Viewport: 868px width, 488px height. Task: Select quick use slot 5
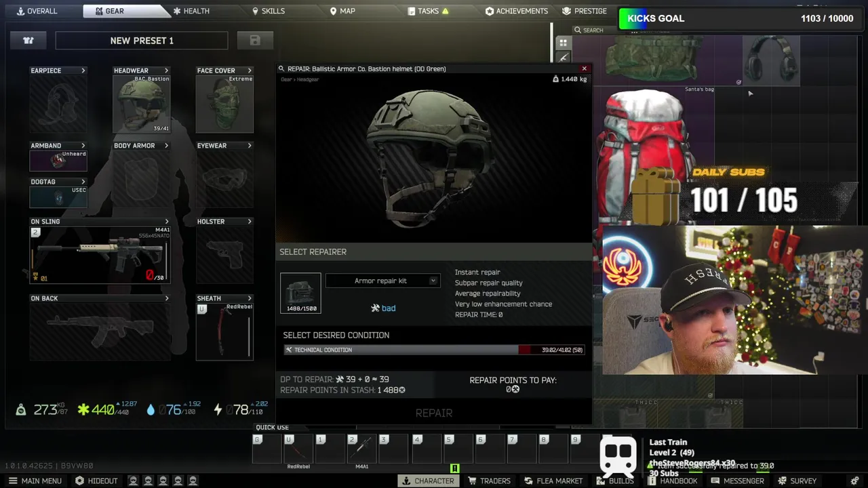click(458, 448)
